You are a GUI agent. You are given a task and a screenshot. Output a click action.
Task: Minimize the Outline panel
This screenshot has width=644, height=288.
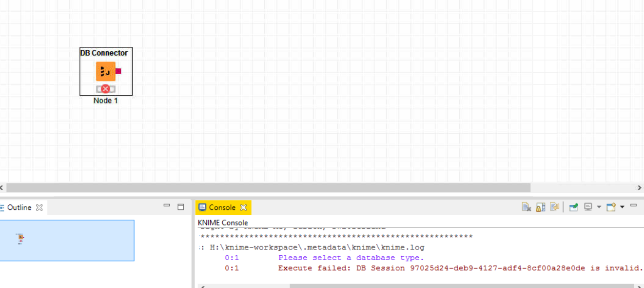pos(167,206)
